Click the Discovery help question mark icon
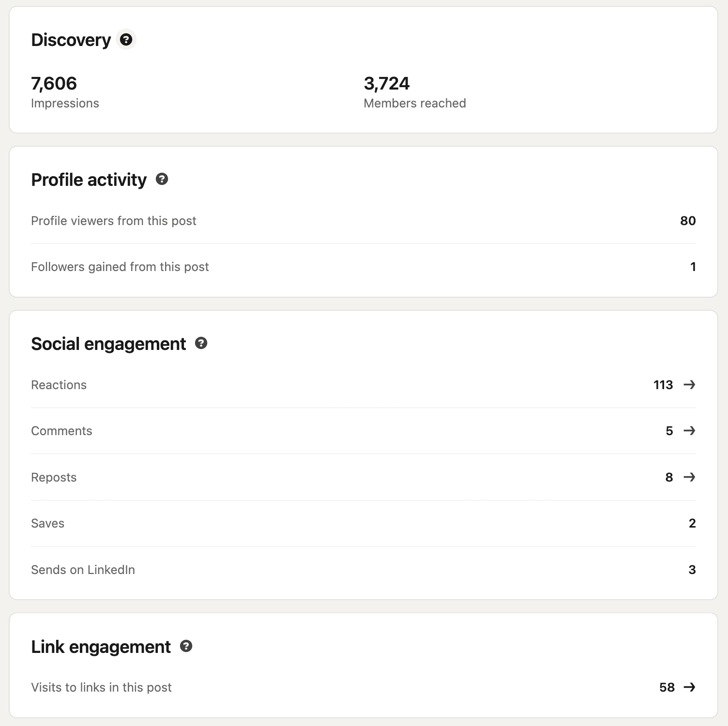This screenshot has height=726, width=728. point(126,40)
